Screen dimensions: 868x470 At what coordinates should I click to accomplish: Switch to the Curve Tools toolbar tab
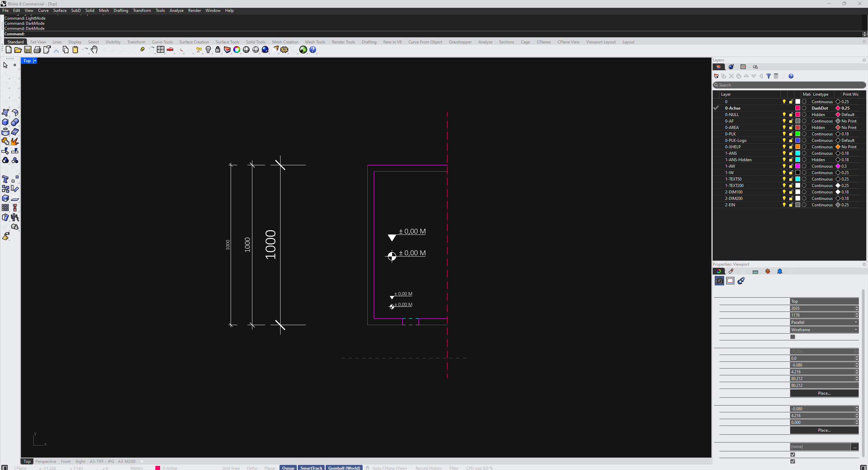point(162,42)
